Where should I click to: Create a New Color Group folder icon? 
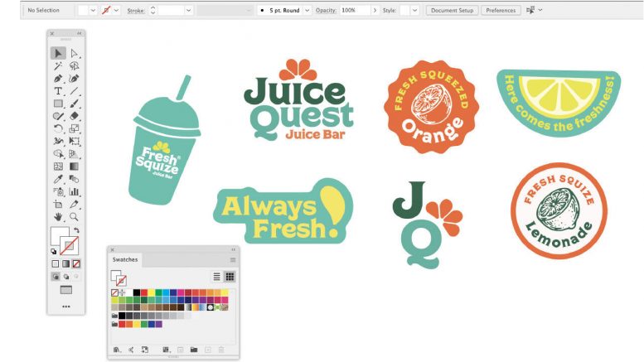pyautogui.click(x=194, y=350)
